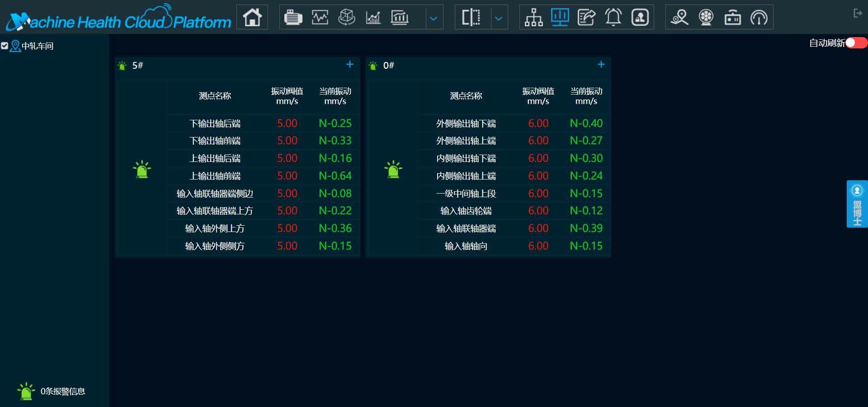Select the 输入轴联轴器端上方 row name
This screenshot has width=868, height=407.
coord(215,211)
